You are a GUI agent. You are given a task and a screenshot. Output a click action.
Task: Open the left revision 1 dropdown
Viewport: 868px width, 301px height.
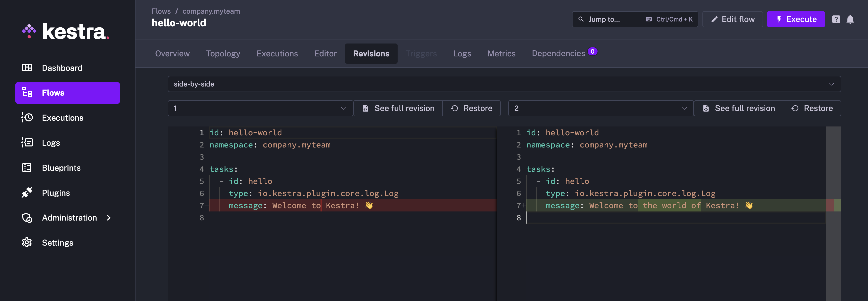click(x=260, y=108)
